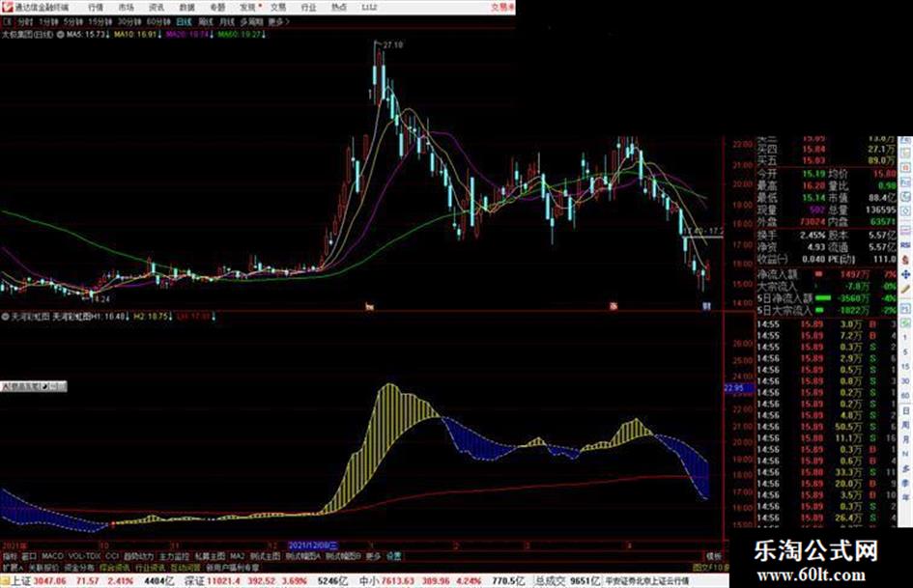Select the blue move-arrows tool icon
The width and height of the screenshot is (913, 588).
tap(905, 274)
